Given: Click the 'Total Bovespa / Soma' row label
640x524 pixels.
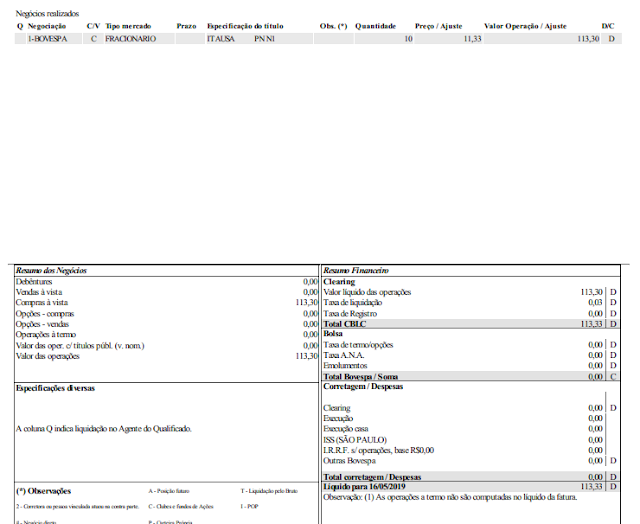Looking at the screenshot, I should pos(360,377).
